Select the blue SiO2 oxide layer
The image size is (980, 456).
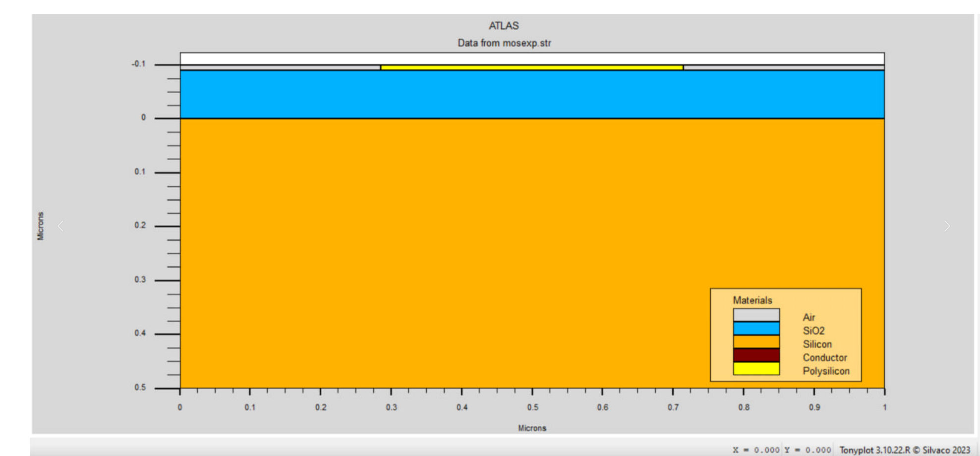coord(397,94)
